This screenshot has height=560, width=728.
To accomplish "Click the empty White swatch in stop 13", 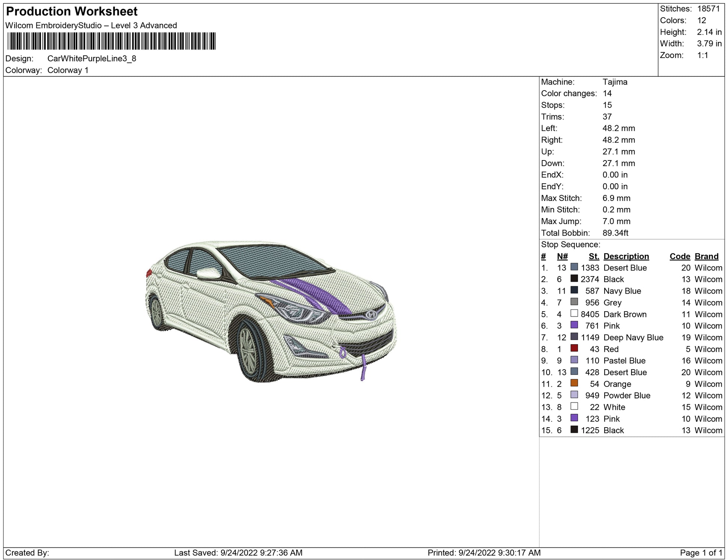I will tap(574, 406).
